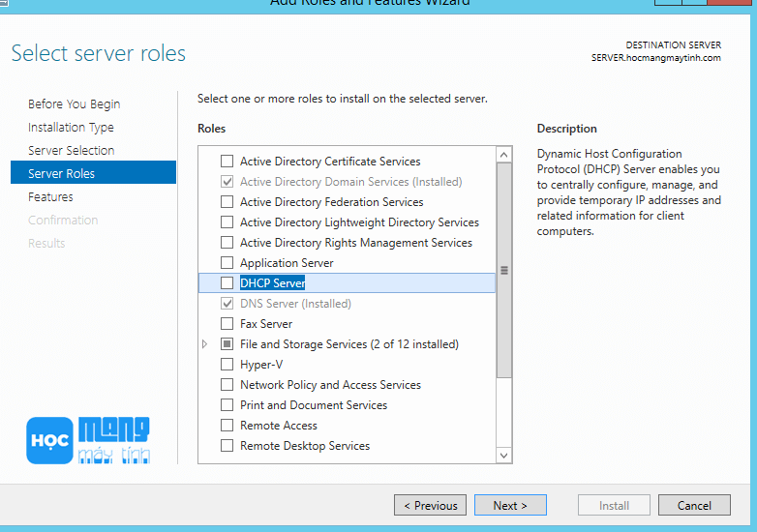Toggle File and Storage Services checkbox
The image size is (757, 532).
[227, 344]
